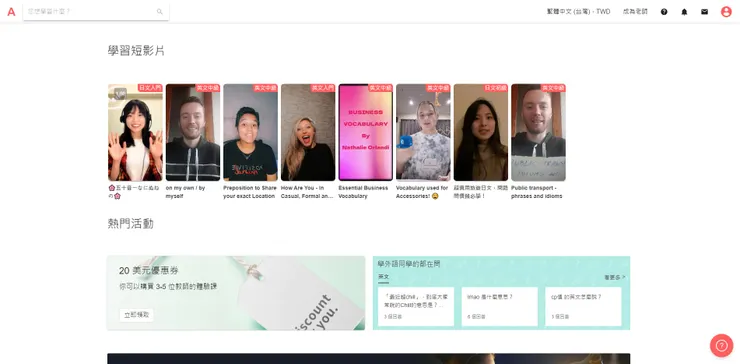Focus the course search field
This screenshot has height=364, width=740.
pos(96,12)
